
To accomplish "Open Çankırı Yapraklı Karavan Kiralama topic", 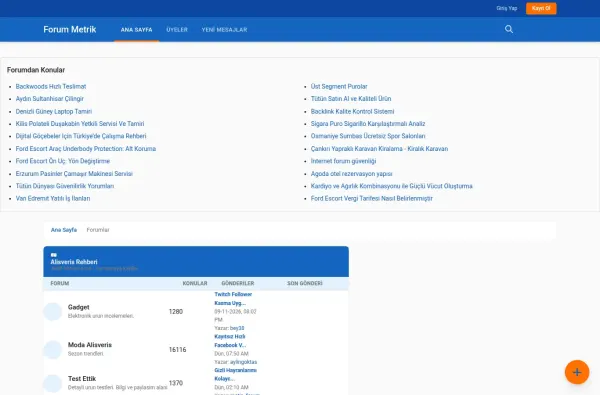I will tap(379, 149).
